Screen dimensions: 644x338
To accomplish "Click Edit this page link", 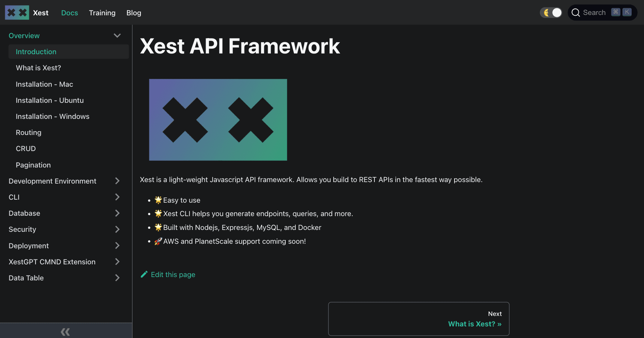I will point(173,274).
